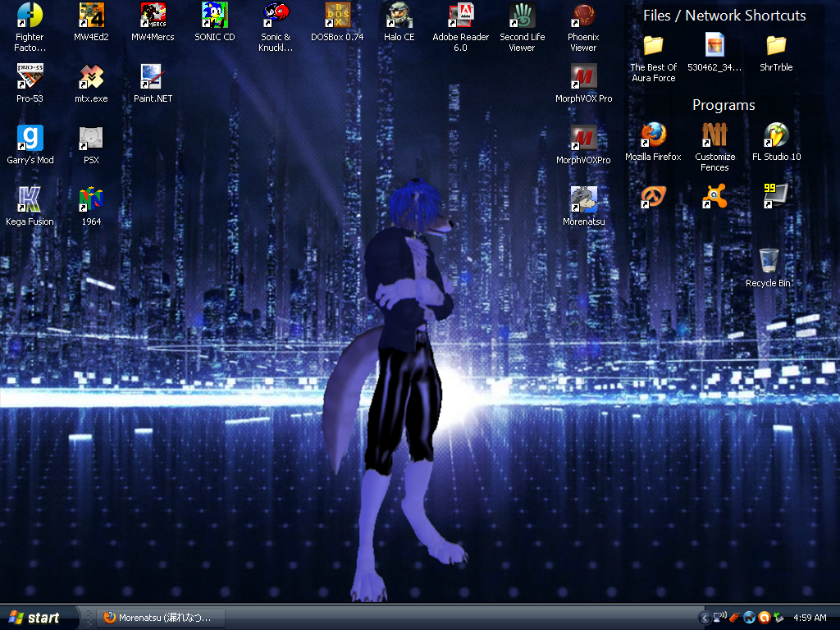Click the Halo CE desktop icon
Viewport: 840px width, 630px height.
tap(399, 16)
